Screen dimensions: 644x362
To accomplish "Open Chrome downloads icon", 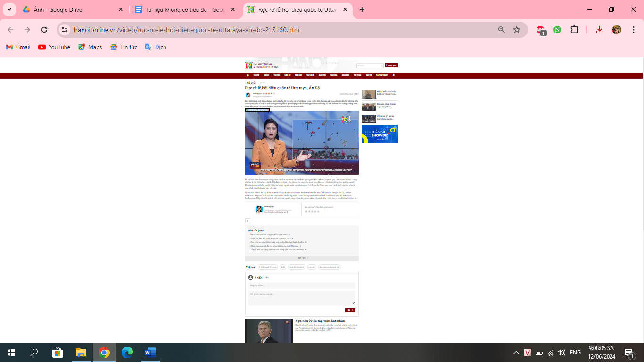I will click(600, 30).
